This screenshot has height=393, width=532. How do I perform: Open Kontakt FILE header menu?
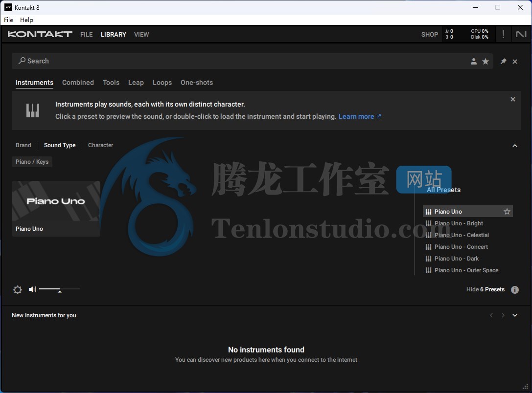pos(87,35)
